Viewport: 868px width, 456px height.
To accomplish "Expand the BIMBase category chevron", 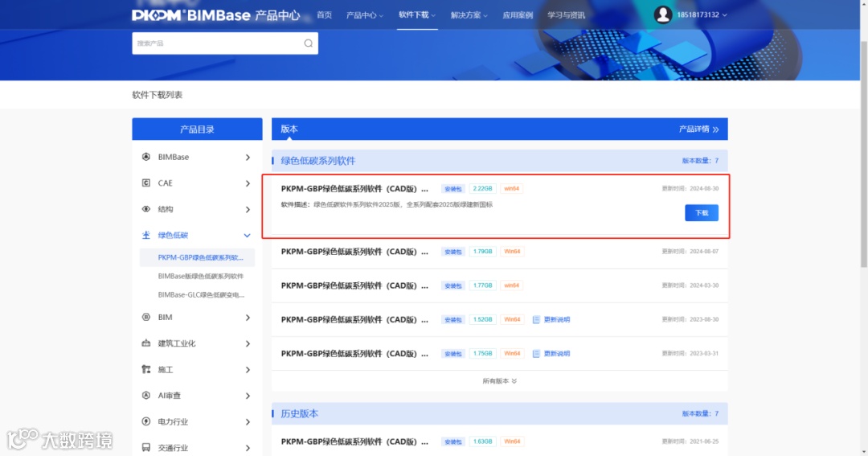I will pos(248,158).
